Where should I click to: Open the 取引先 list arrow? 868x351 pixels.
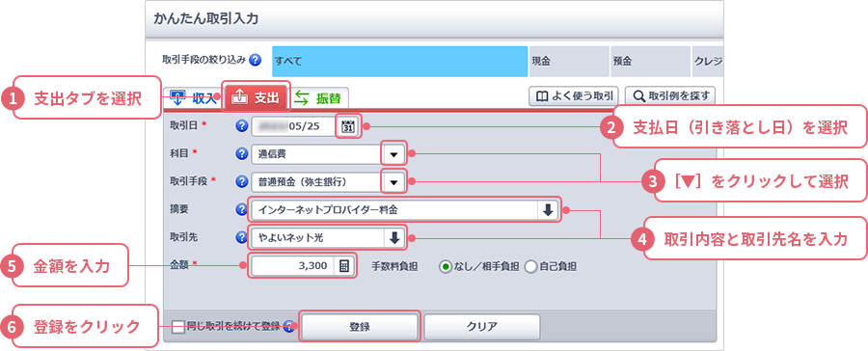coord(394,238)
